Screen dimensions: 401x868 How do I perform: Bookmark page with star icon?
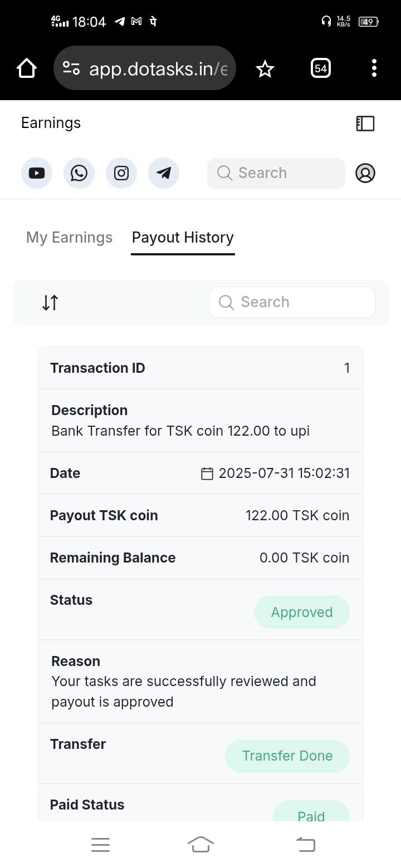pyautogui.click(x=265, y=69)
